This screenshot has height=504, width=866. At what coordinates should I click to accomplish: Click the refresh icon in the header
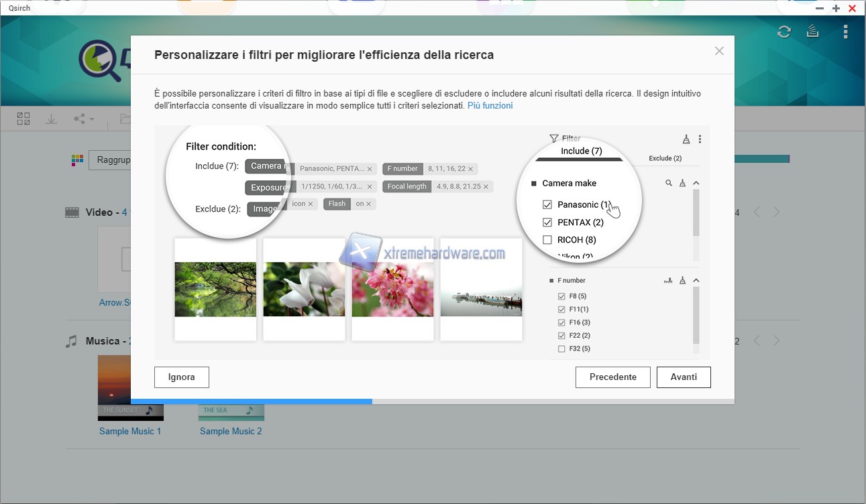pos(783,31)
